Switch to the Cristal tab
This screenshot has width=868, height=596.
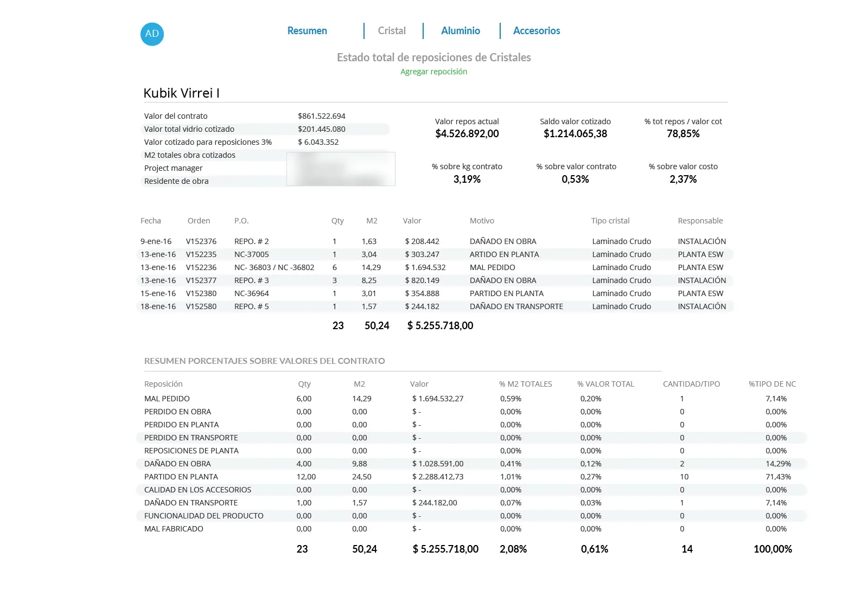(x=392, y=31)
